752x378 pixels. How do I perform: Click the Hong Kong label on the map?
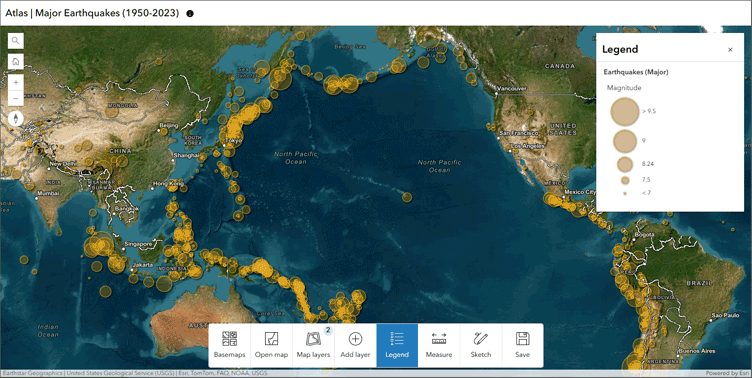point(168,184)
